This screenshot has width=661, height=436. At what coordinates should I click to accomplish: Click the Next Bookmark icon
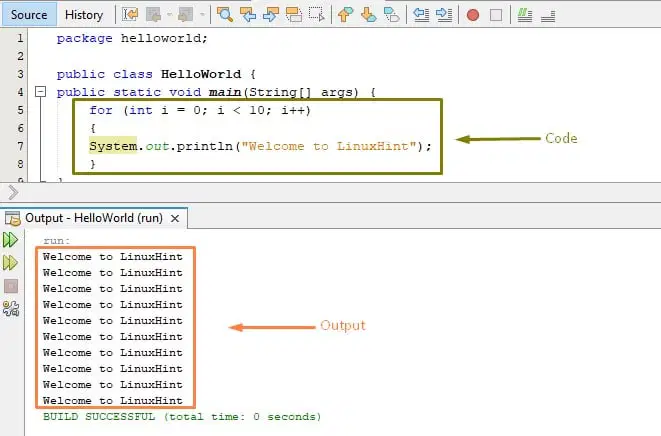tap(369, 15)
